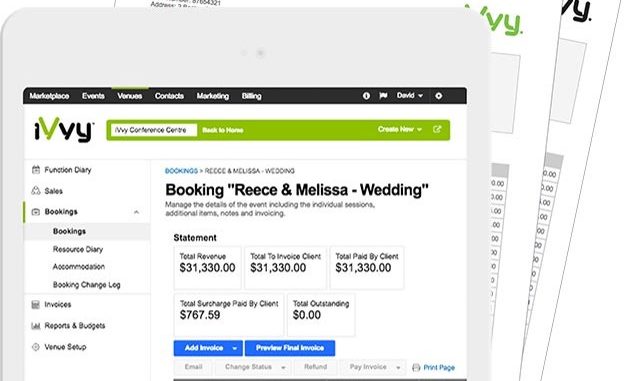Open the Marketing menu
Image resolution: width=629 pixels, height=381 pixels.
213,96
